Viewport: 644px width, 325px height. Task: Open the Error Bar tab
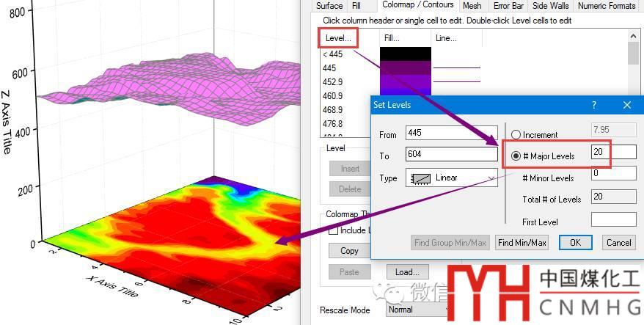click(508, 6)
